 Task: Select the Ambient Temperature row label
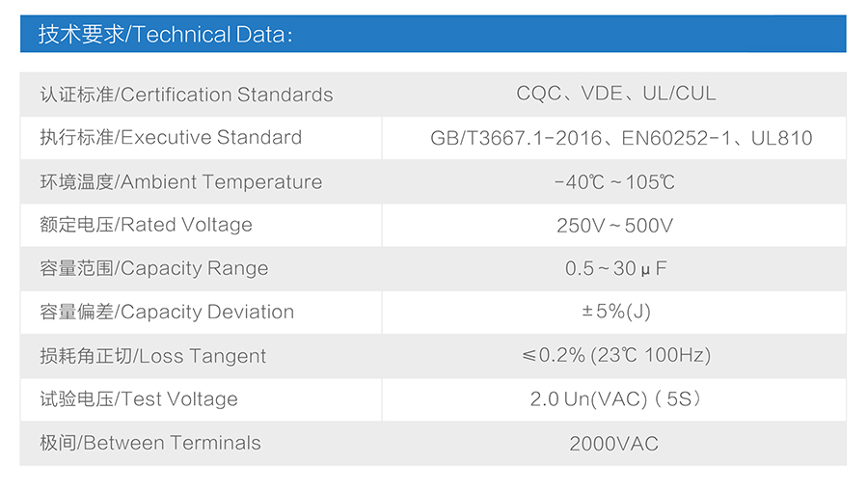[x=181, y=182]
